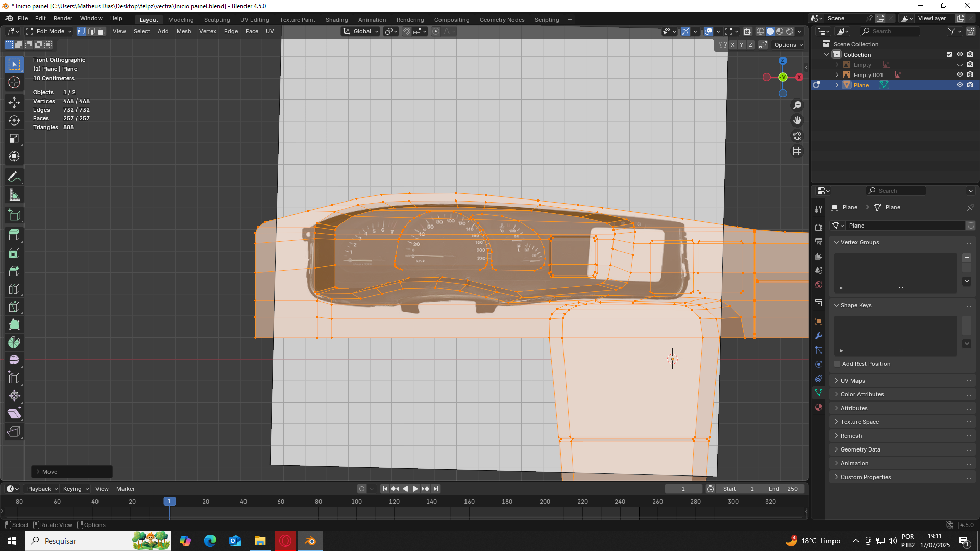Hide the Plane object with eye icon
Image resolution: width=980 pixels, height=551 pixels.
tap(960, 85)
